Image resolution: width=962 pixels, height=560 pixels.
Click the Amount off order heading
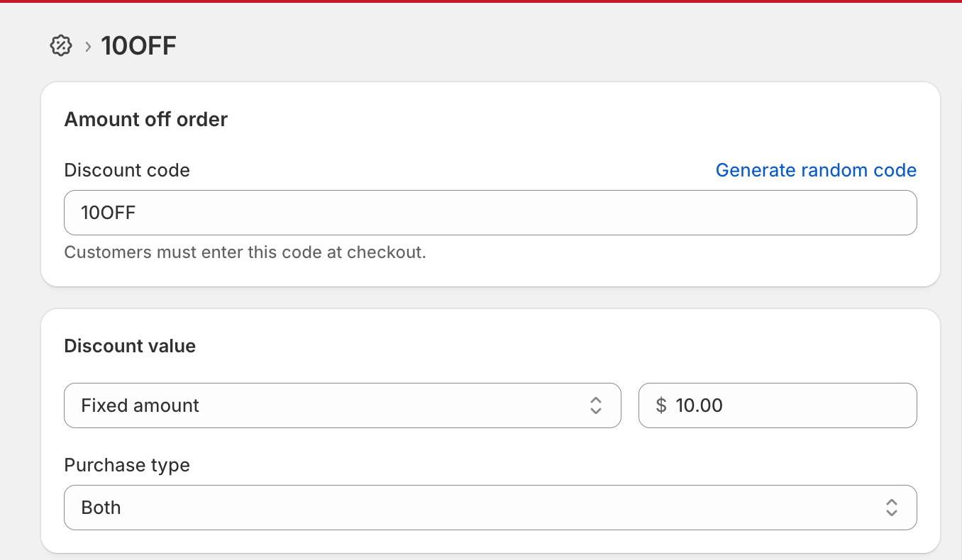146,119
